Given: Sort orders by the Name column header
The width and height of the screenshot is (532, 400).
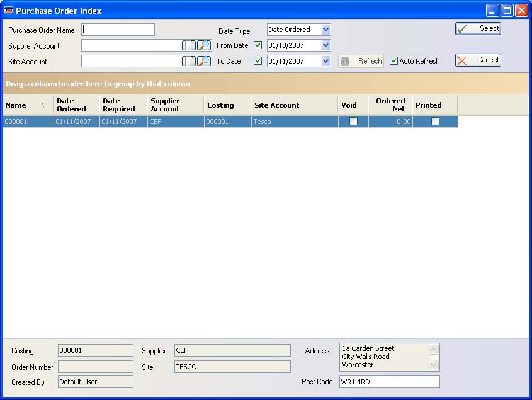Looking at the screenshot, I should tap(16, 105).
